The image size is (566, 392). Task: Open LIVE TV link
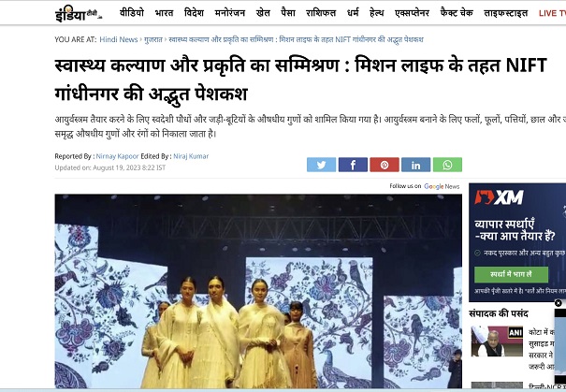(552, 13)
